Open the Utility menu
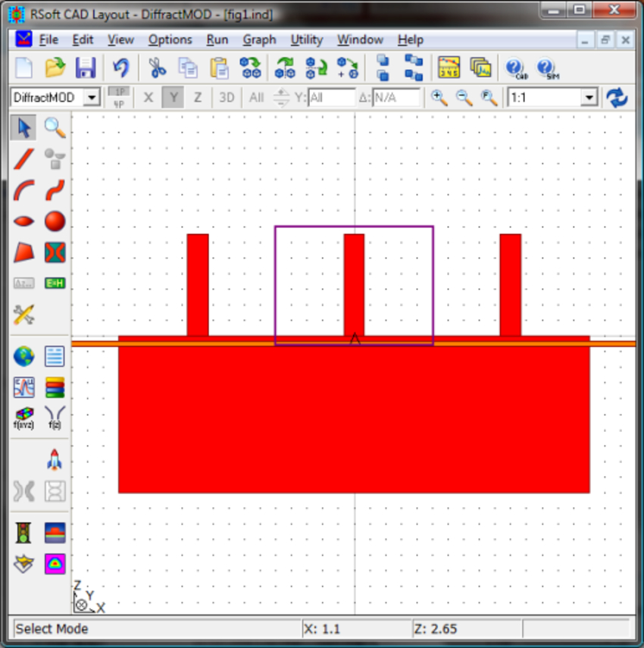The height and width of the screenshot is (648, 644). tap(306, 39)
